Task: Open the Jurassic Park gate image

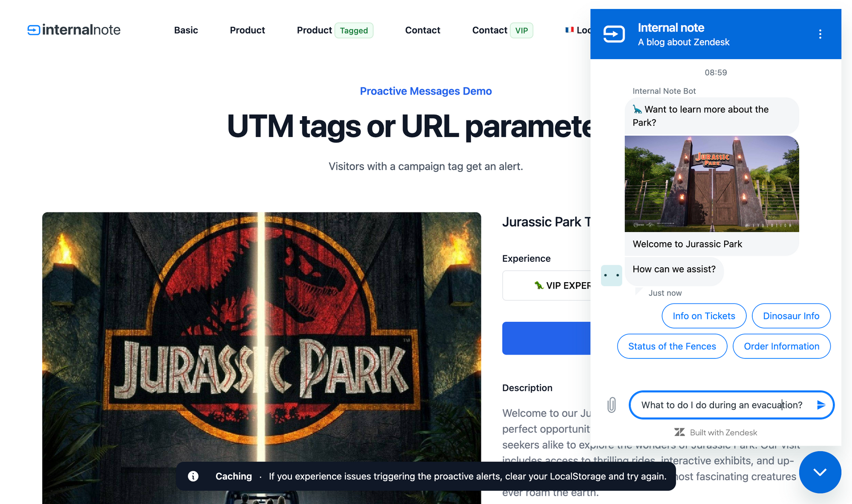Action: [x=711, y=184]
